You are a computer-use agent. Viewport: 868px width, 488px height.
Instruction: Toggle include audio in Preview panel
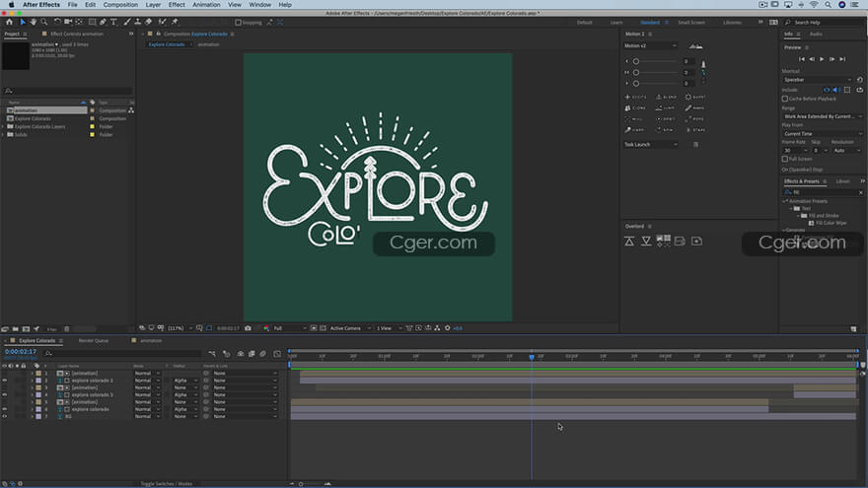pyautogui.click(x=835, y=90)
